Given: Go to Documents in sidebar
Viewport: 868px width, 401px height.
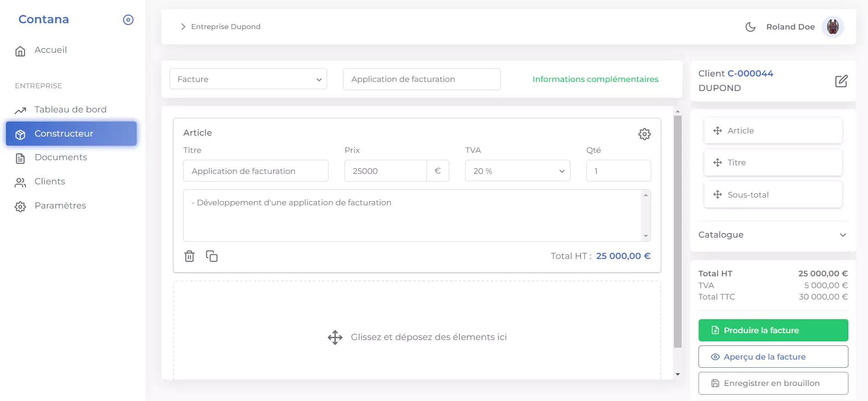Looking at the screenshot, I should point(61,157).
